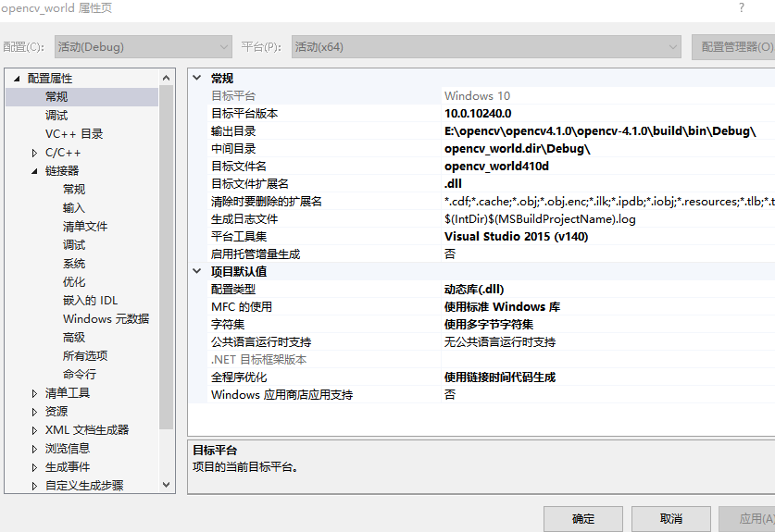The image size is (775, 532).
Task: Click the 目标文件名 value opencv_world410d
Action: coord(496,166)
